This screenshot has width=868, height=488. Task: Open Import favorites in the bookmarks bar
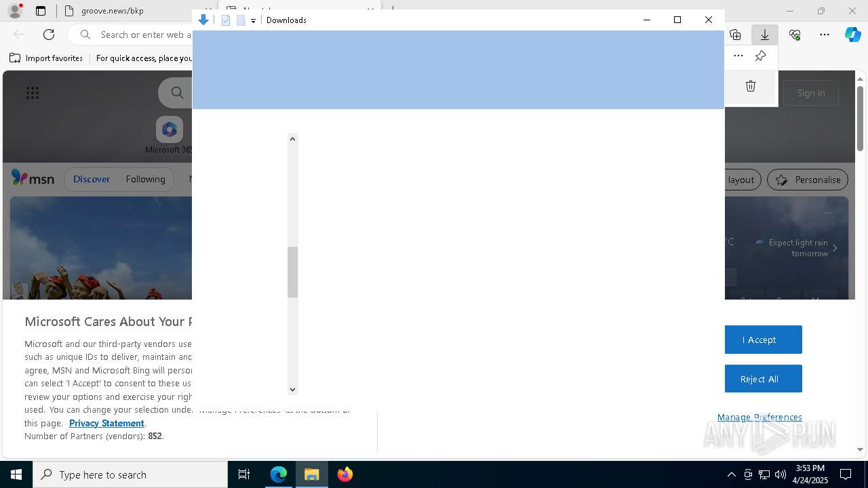coord(46,58)
